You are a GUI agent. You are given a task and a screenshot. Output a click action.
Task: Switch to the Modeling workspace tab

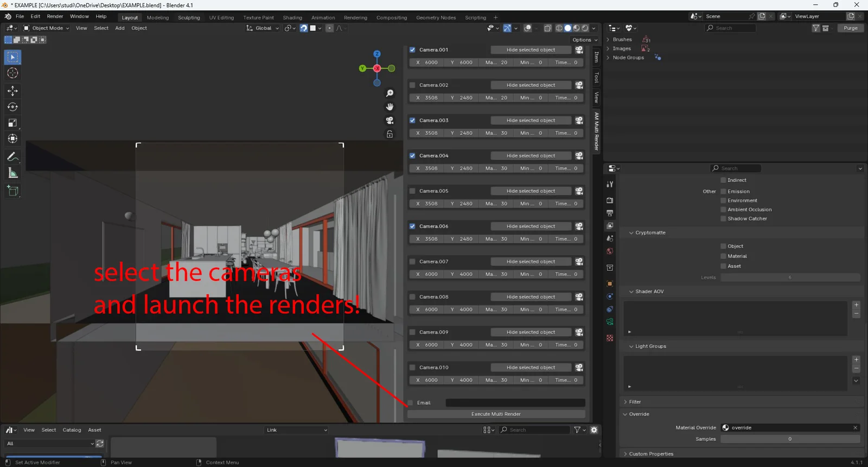pyautogui.click(x=158, y=18)
